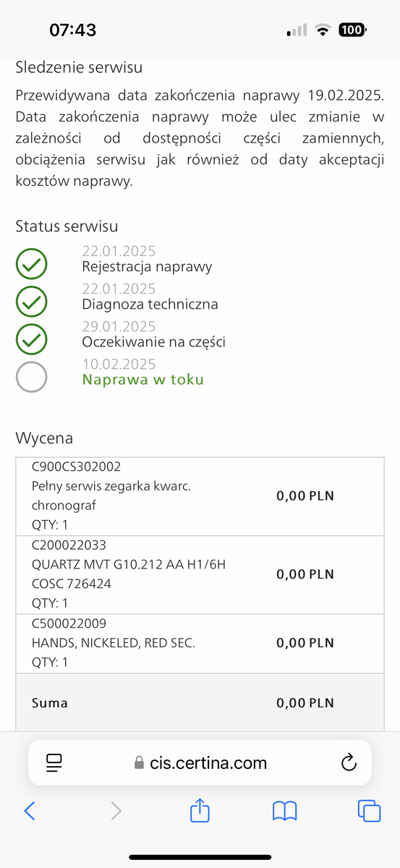Tap the padlock icon in address bar
Image resolution: width=400 pixels, height=868 pixels.
(x=140, y=763)
